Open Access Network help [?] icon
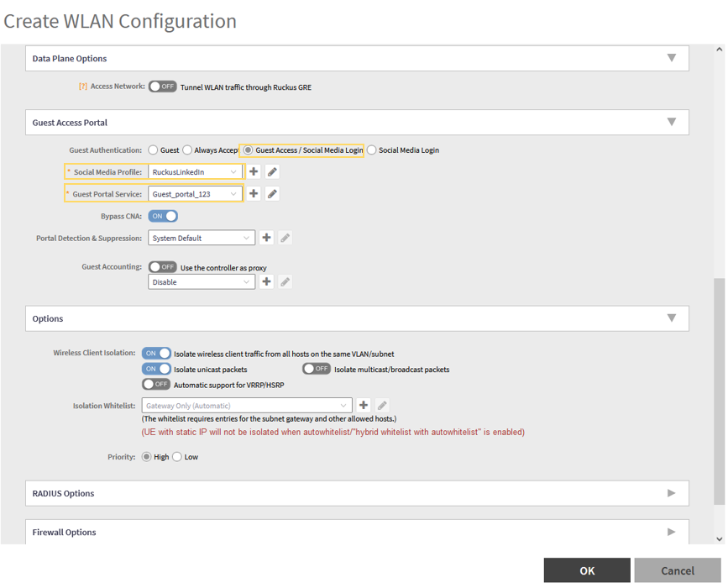This screenshot has width=728, height=588. coord(82,87)
